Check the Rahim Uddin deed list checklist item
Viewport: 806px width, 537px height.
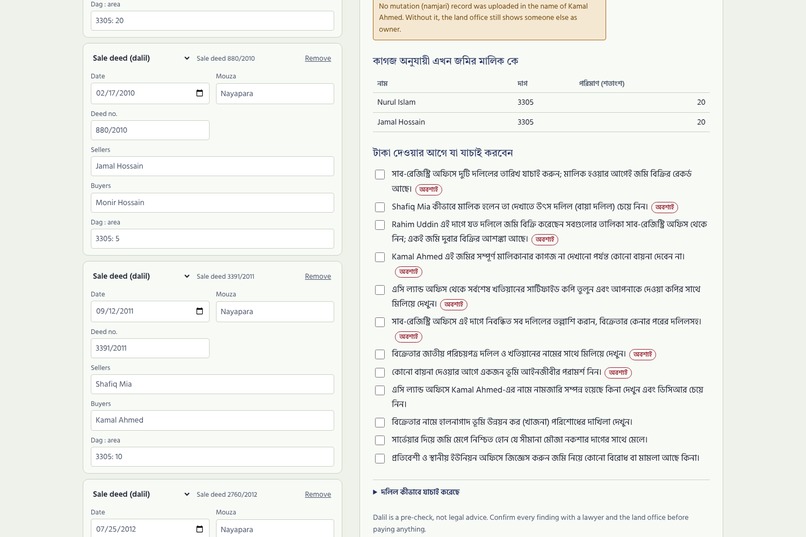[380, 225]
